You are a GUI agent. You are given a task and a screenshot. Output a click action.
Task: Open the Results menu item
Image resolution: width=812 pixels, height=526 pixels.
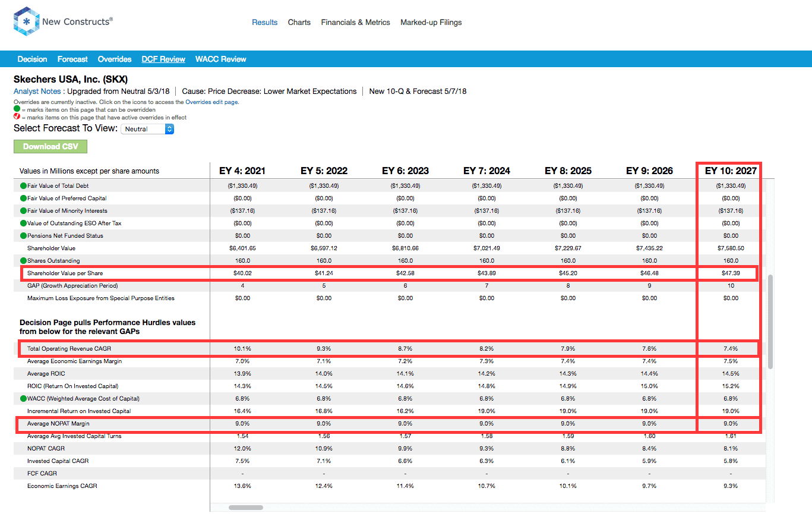[265, 23]
